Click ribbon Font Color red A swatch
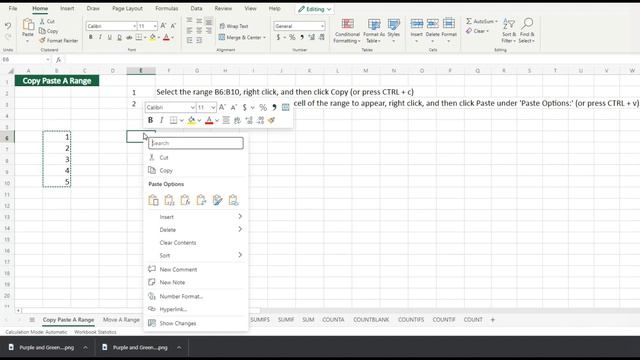This screenshot has width=640, height=360. click(166, 38)
